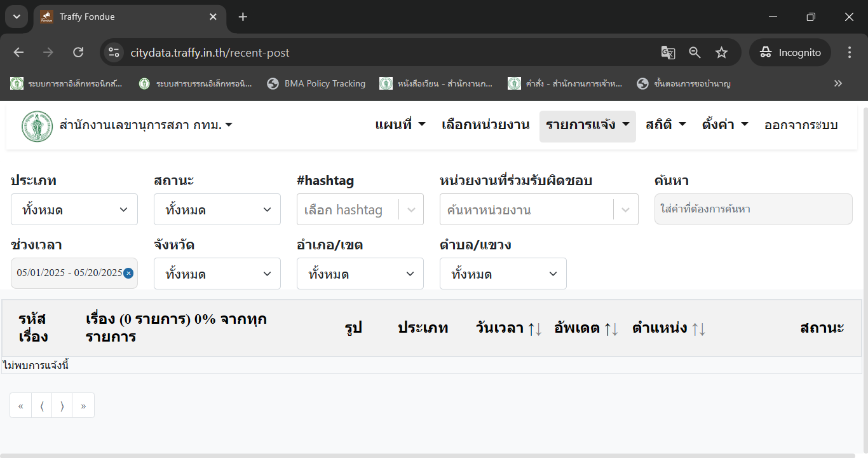The width and height of the screenshot is (868, 458).
Task: Open the ตั้งค่า menu
Action: pyautogui.click(x=725, y=125)
